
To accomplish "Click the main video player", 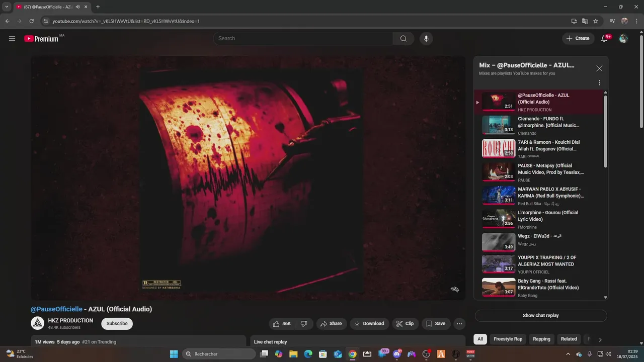I will coord(248,178).
